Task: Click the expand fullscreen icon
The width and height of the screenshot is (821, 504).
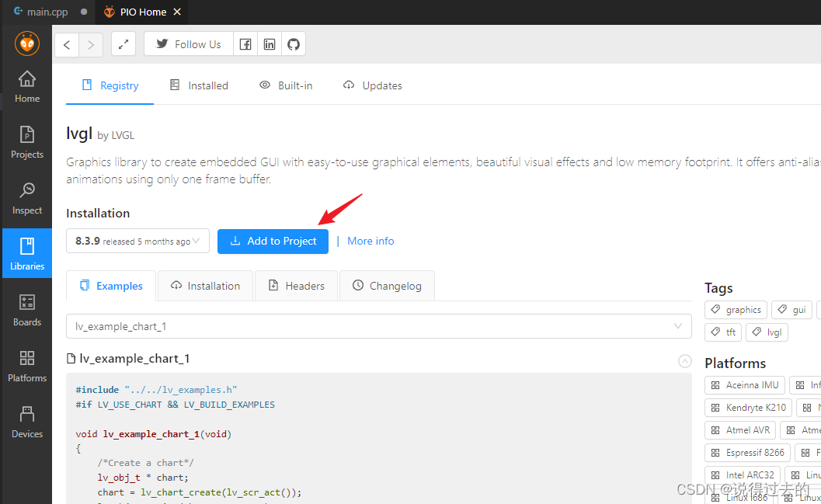Action: tap(123, 44)
